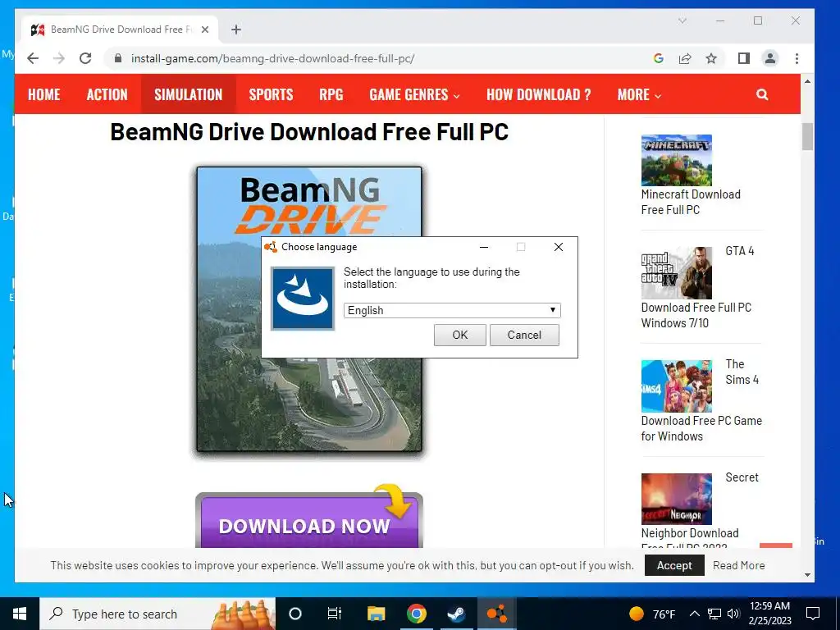This screenshot has width=840, height=630.
Task: Bookmark this page with the star
Action: (x=711, y=58)
